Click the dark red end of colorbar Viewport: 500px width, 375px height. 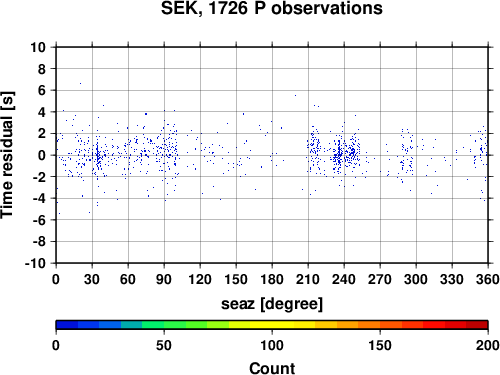(x=477, y=325)
